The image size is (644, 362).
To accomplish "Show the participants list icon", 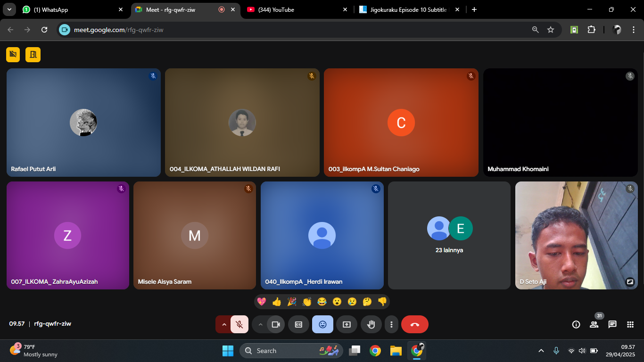I will click(594, 324).
